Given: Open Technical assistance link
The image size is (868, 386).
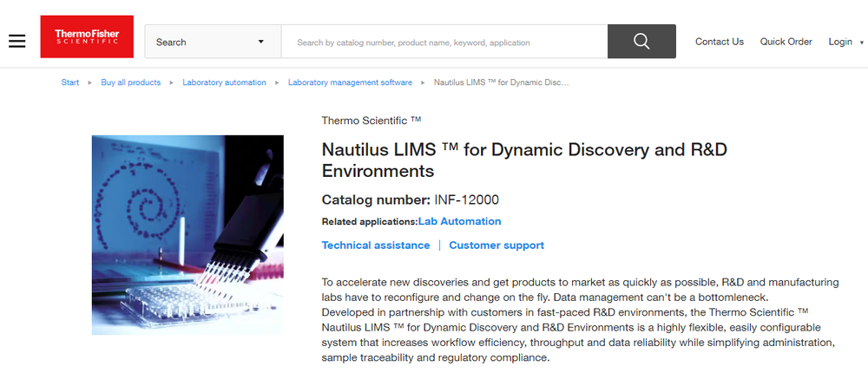Looking at the screenshot, I should coord(375,245).
